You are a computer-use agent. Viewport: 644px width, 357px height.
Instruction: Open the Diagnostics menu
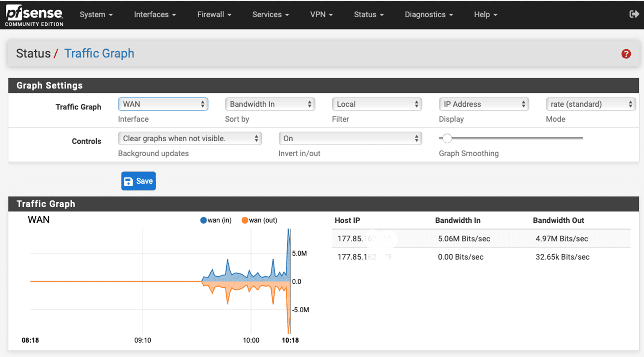(429, 15)
